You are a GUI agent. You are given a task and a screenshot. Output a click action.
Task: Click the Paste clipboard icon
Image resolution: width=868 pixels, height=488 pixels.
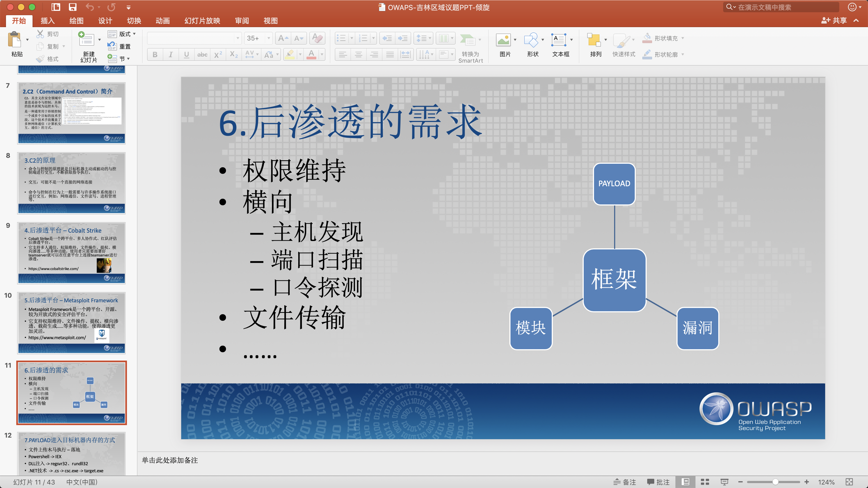pyautogui.click(x=14, y=40)
